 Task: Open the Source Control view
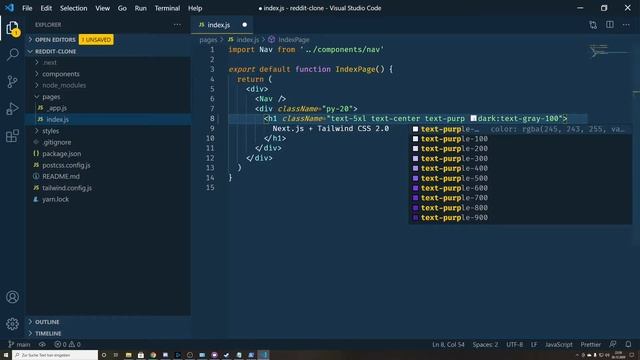tap(12, 81)
